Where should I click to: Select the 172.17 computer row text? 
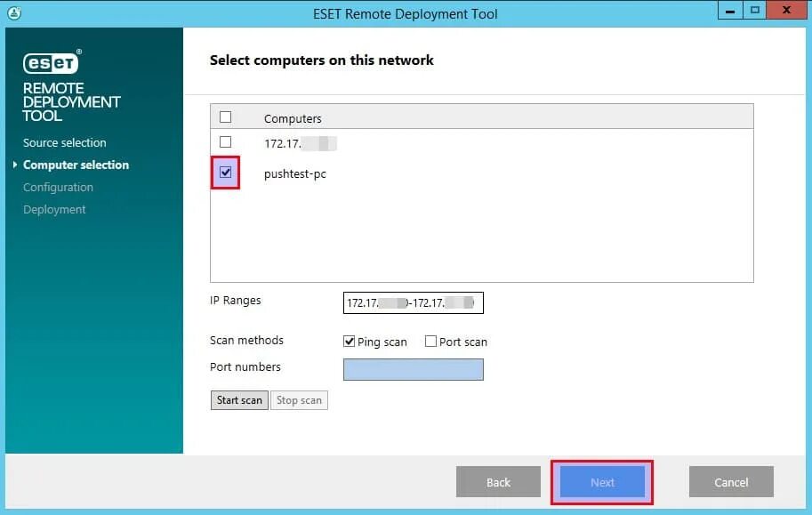tap(301, 143)
